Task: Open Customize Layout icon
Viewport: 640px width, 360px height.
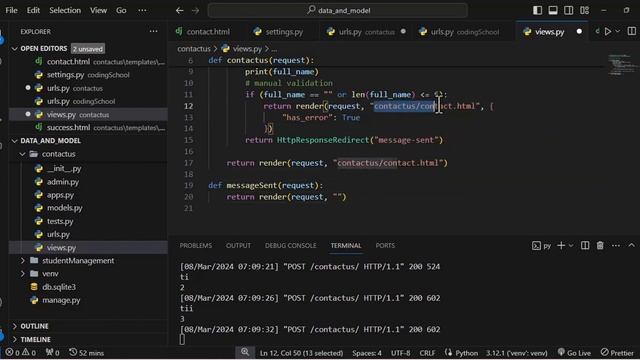Action: point(584,10)
